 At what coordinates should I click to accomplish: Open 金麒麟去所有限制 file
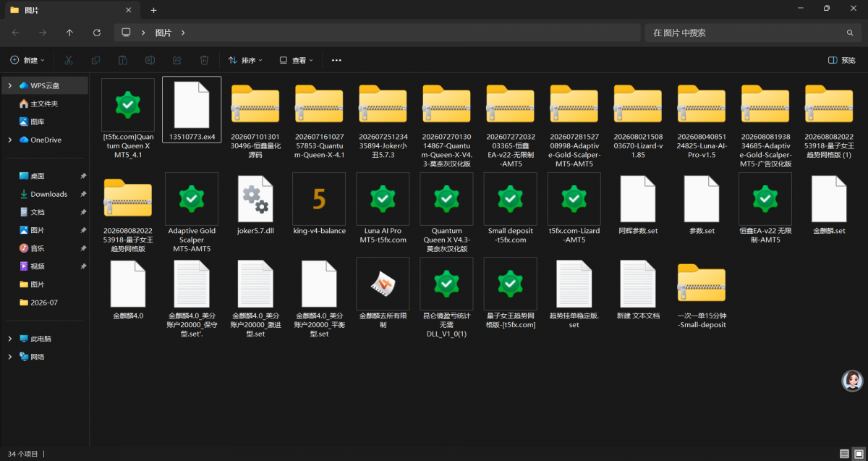coord(383,293)
